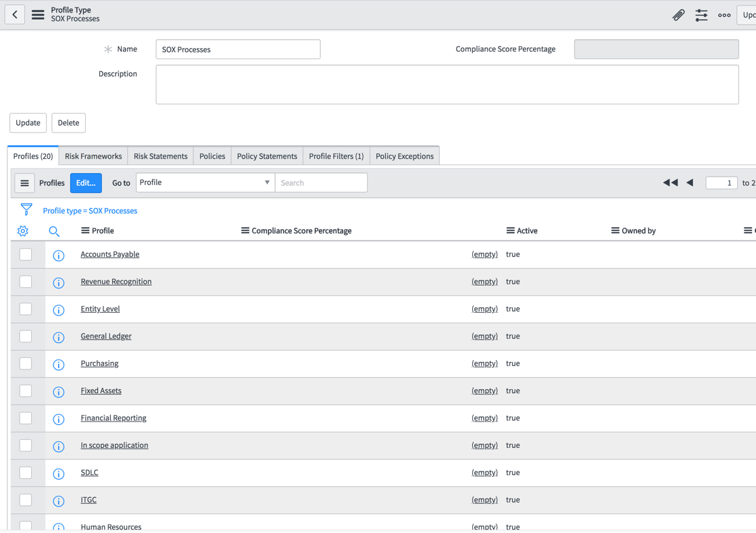The image size is (756, 533).
Task: Click the blue Edit... button
Action: [x=86, y=183]
